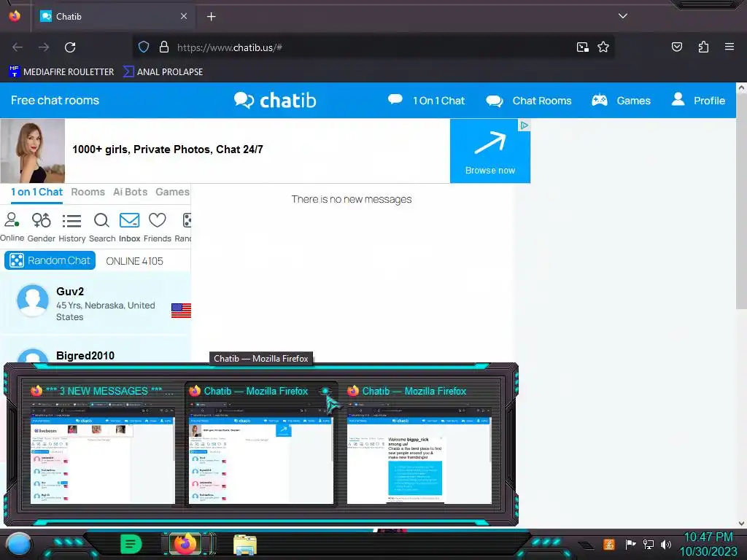Open chat with user Guv2
This screenshot has width=747, height=560.
coord(96,303)
